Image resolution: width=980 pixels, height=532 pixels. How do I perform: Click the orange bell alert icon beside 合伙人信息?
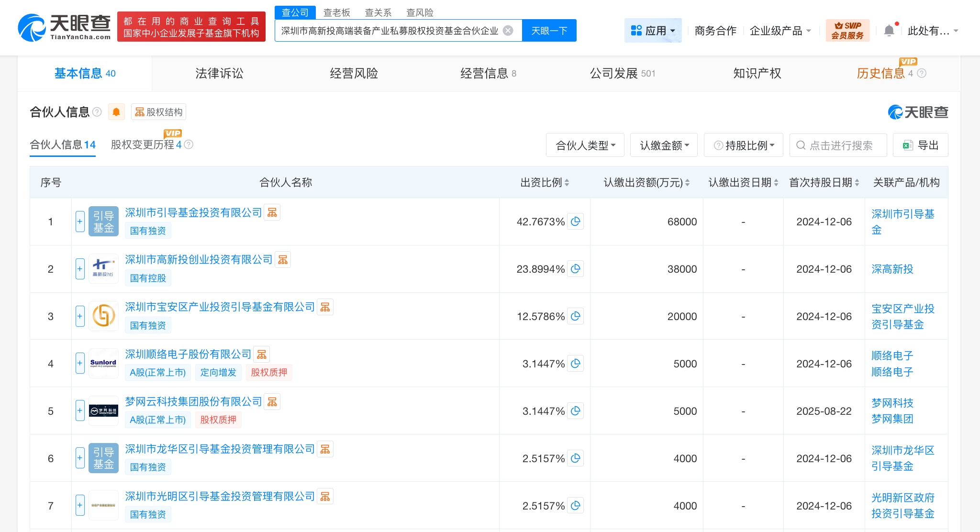coord(116,112)
